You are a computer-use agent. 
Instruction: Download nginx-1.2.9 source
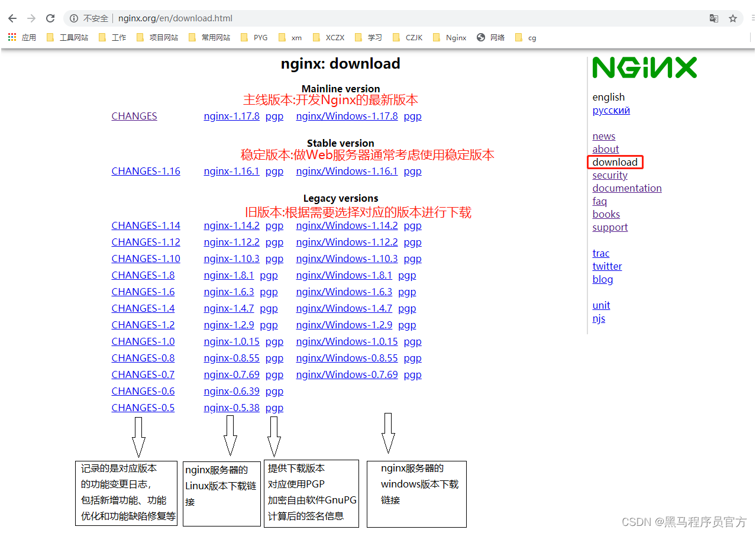click(x=229, y=325)
